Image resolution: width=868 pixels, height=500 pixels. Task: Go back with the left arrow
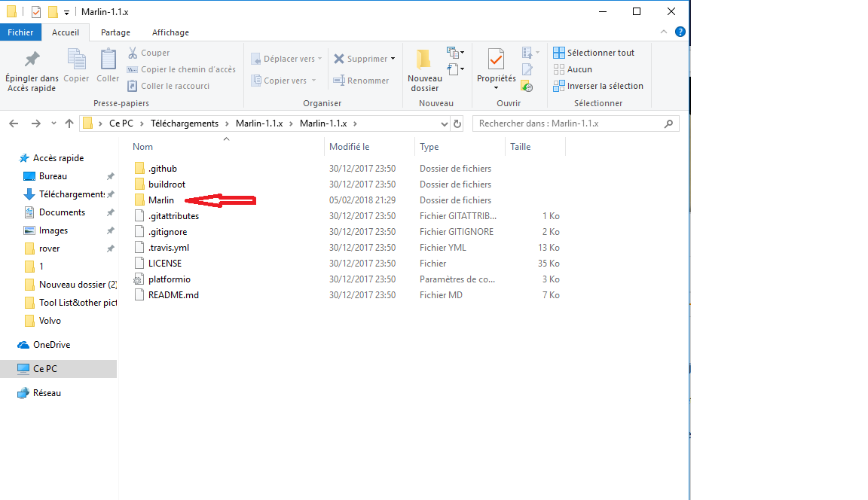click(x=14, y=123)
